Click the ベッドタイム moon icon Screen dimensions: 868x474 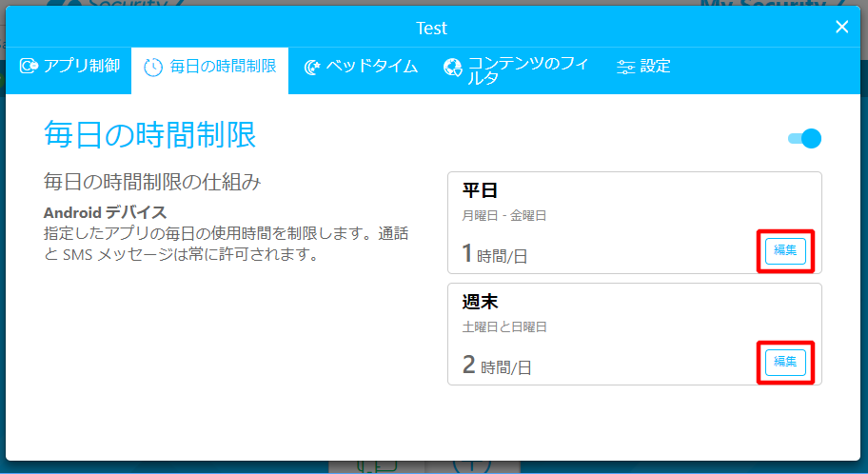tap(312, 67)
